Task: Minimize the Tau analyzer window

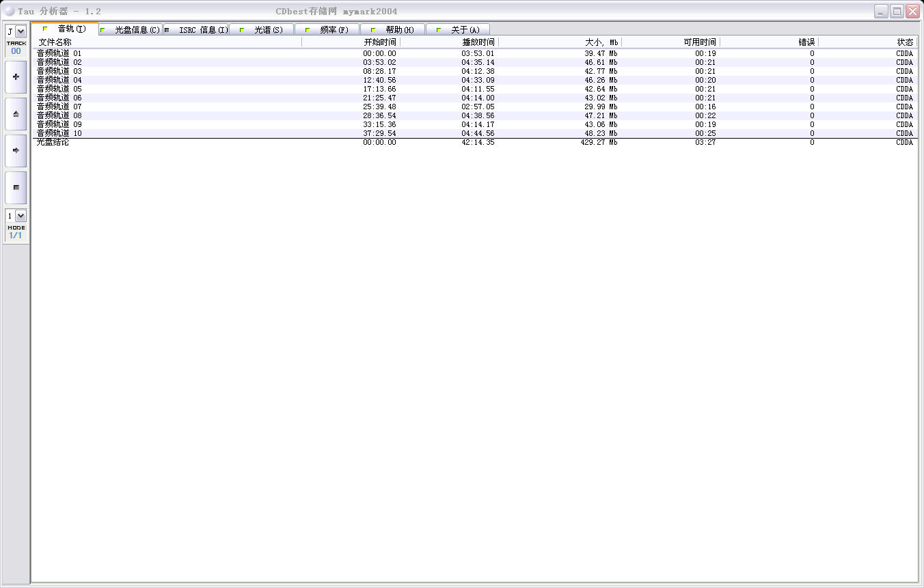Action: [x=881, y=11]
